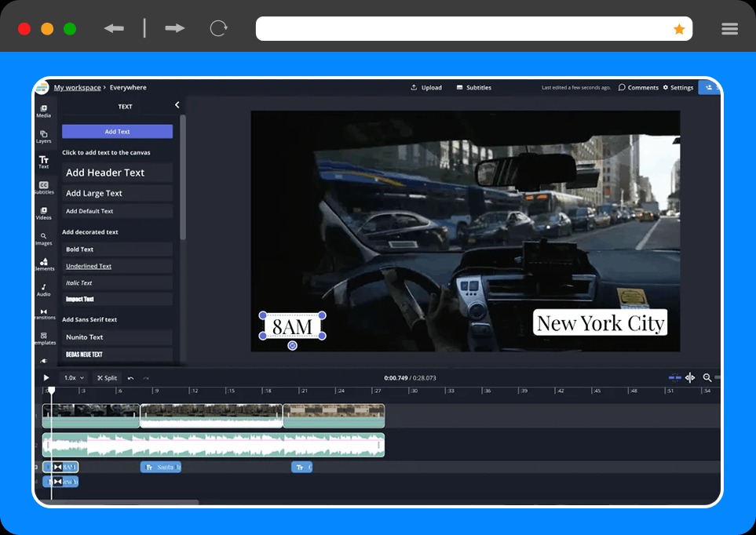The image size is (756, 535).
Task: Select the Santa text clip on timeline
Action: click(161, 467)
